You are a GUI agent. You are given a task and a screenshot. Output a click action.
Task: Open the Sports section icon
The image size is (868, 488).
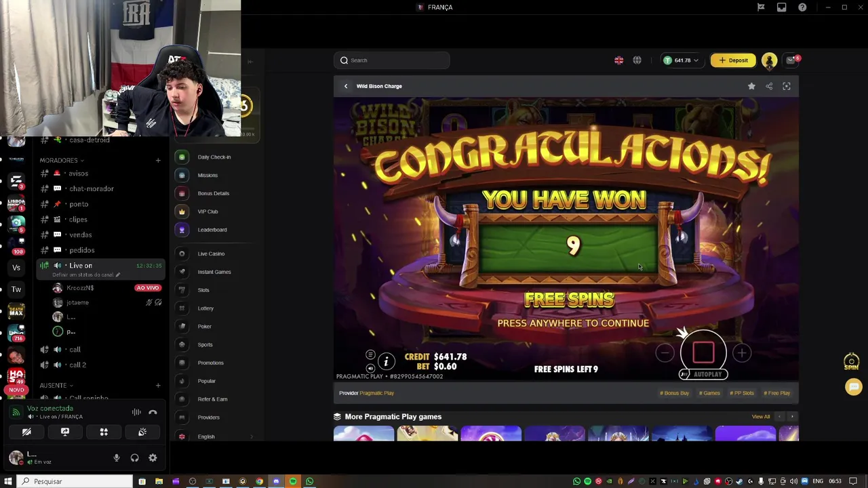pyautogui.click(x=182, y=344)
